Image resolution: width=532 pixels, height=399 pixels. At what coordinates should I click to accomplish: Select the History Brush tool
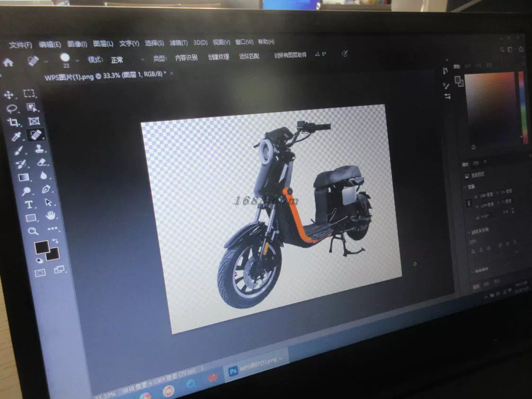pyautogui.click(x=21, y=164)
